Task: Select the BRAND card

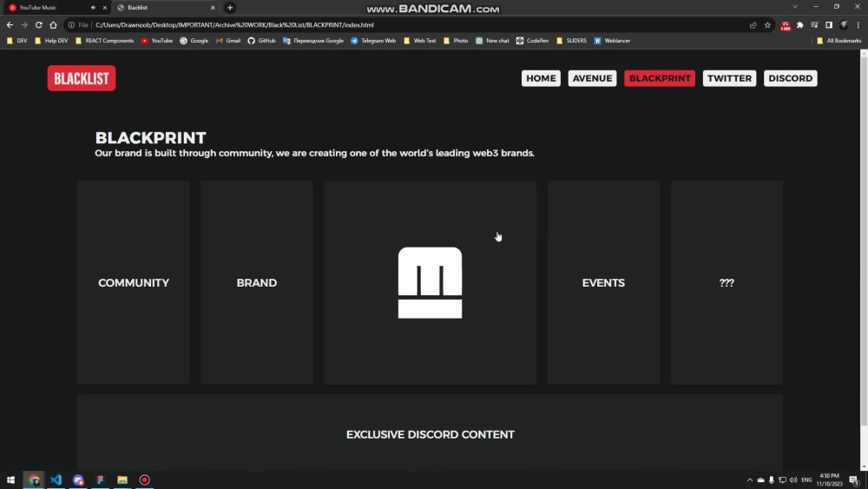Action: 257,282
